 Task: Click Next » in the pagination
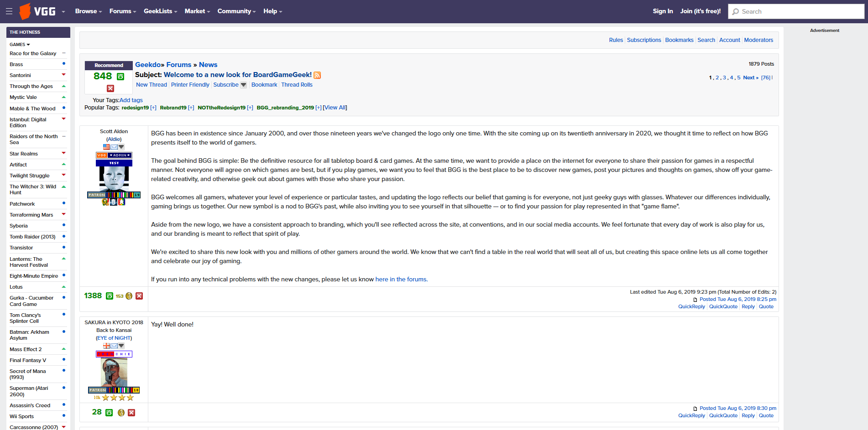point(751,78)
